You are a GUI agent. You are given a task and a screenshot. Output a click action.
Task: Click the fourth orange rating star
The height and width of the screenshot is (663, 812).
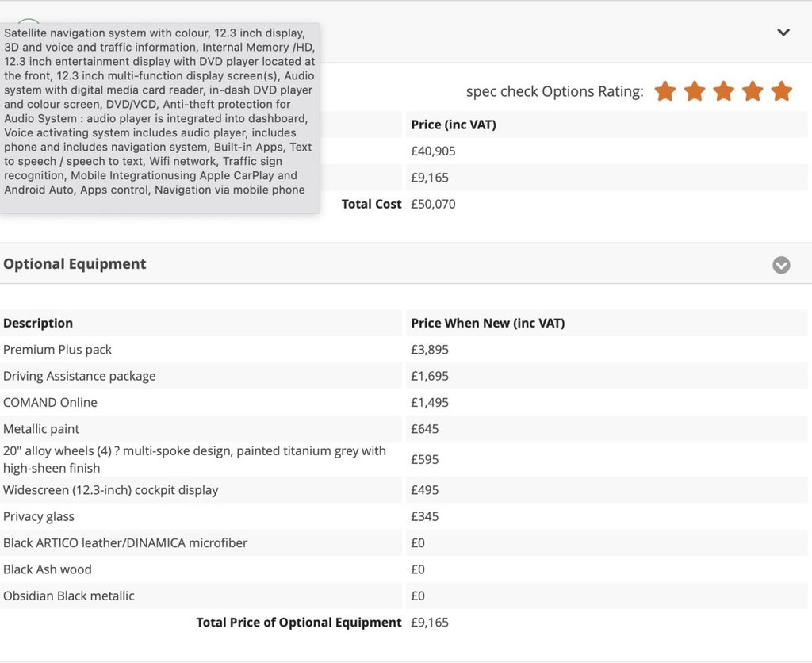pyautogui.click(x=753, y=91)
